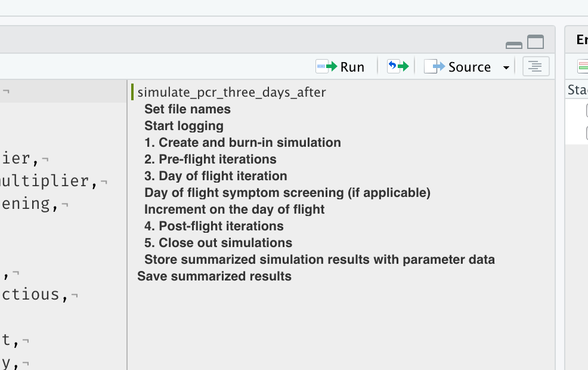
Task: Open the Source options dropdown arrow
Action: point(506,67)
